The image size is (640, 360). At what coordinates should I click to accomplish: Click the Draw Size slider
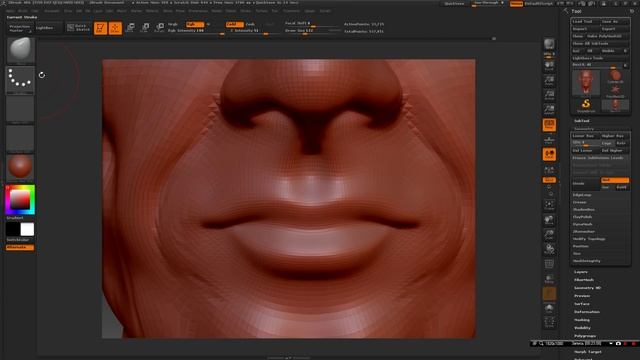pos(313,31)
